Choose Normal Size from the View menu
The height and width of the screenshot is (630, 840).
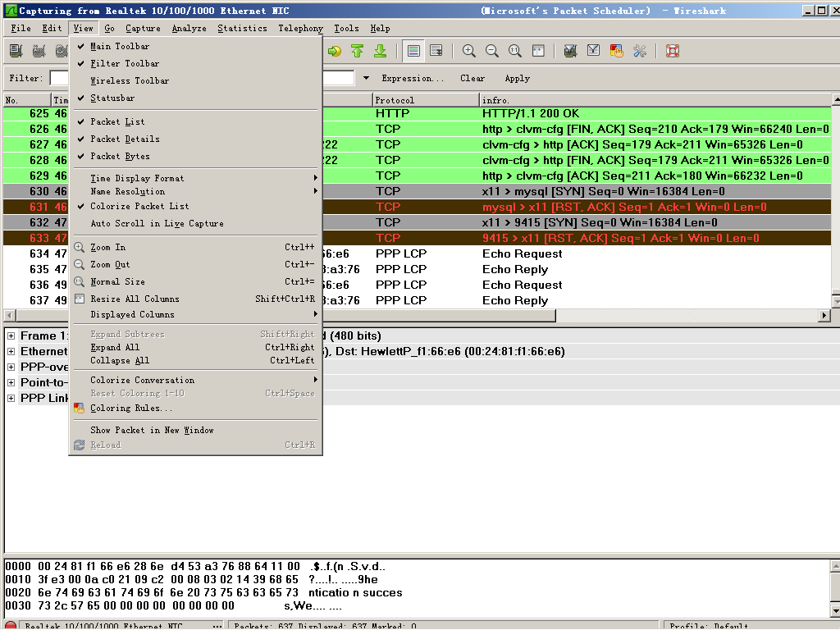(x=195, y=281)
